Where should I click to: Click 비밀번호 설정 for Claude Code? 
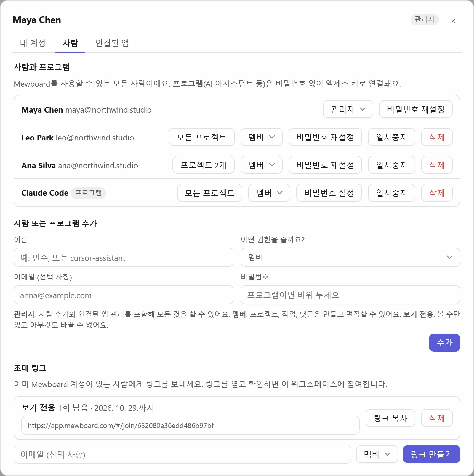pyautogui.click(x=329, y=193)
